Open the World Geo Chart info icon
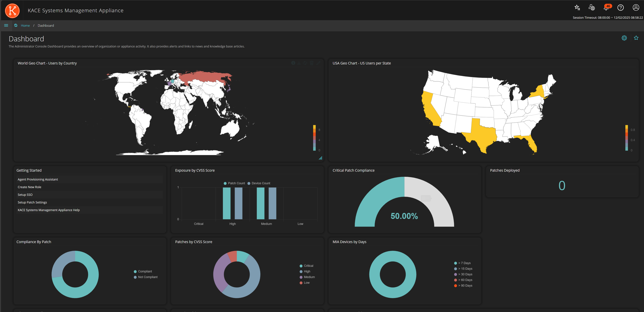644x312 pixels. (x=293, y=63)
